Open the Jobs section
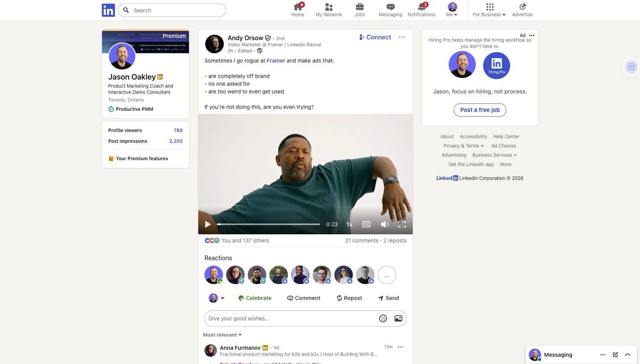This screenshot has width=640, height=364. [359, 10]
